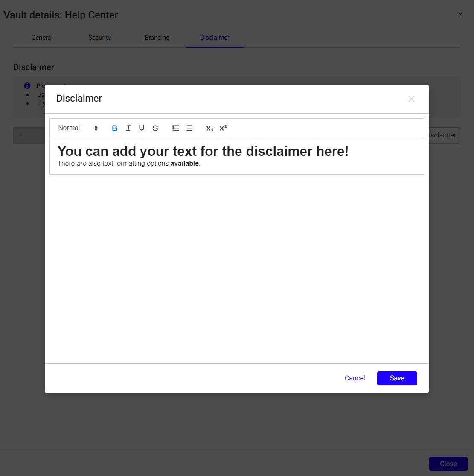Screen dimensions: 474x476
Task: Apply strikethrough formatting
Action: pos(155,128)
